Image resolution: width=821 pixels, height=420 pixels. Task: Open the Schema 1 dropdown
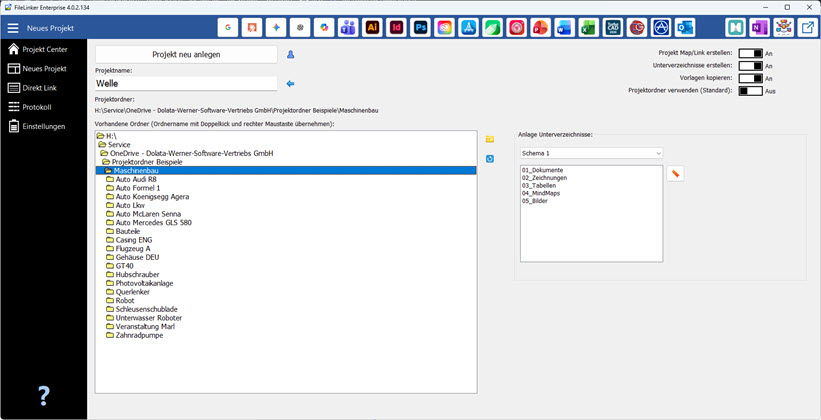(x=591, y=153)
